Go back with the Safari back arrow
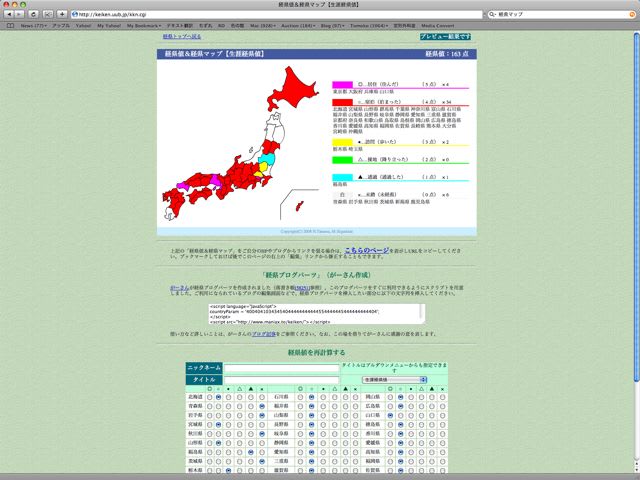 [x=9, y=14]
